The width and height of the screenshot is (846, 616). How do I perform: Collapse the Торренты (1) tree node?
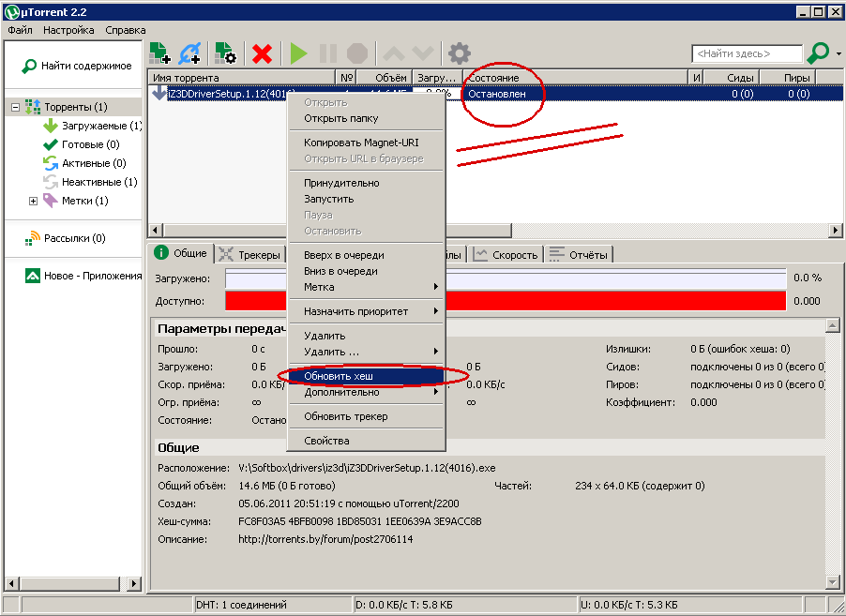(x=15, y=108)
